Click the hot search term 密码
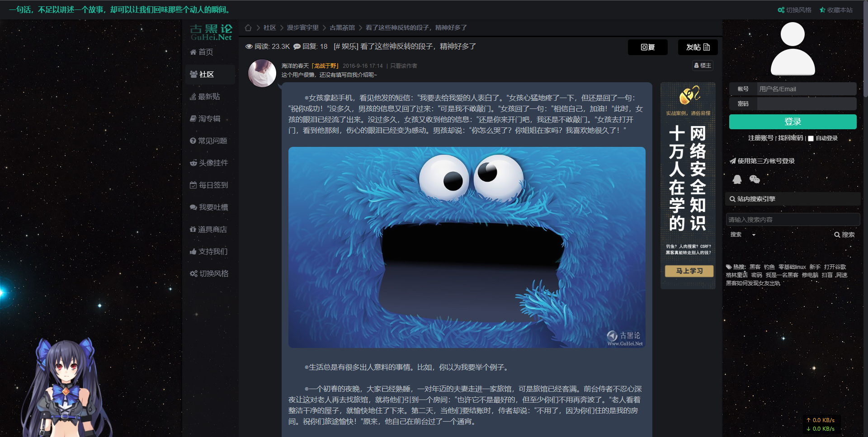Screen dimensions: 868x437 (x=757, y=275)
